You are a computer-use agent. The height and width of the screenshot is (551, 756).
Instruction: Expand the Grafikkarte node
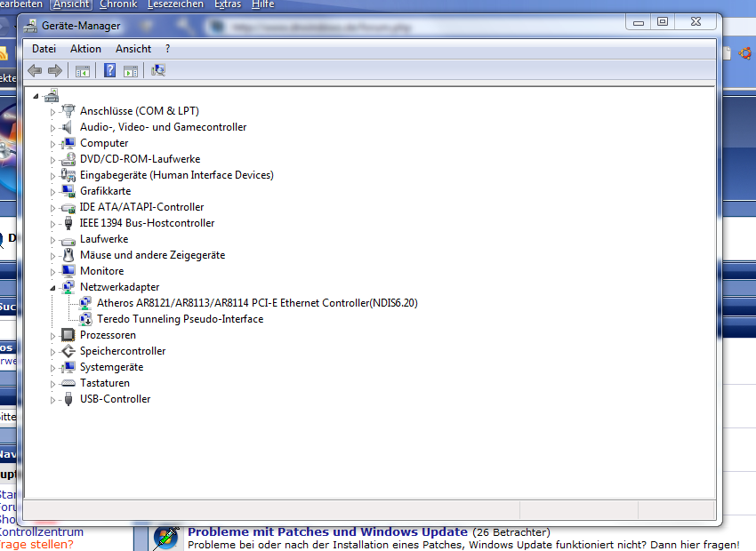(x=53, y=192)
